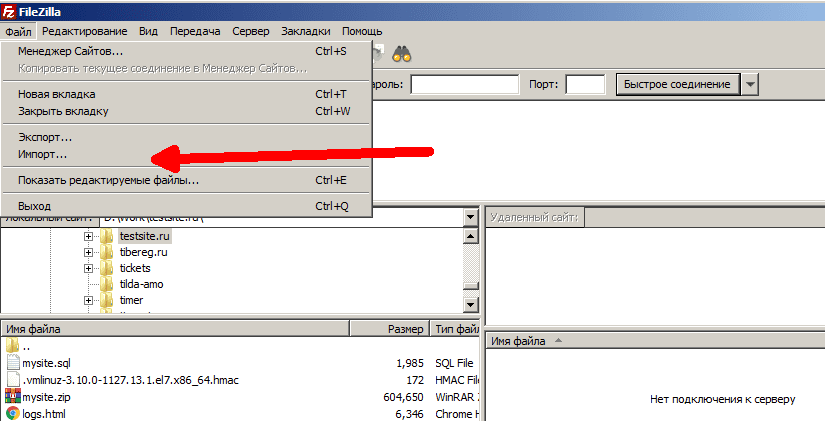Click the timer folder icon
The height and width of the screenshot is (421, 825).
click(107, 300)
